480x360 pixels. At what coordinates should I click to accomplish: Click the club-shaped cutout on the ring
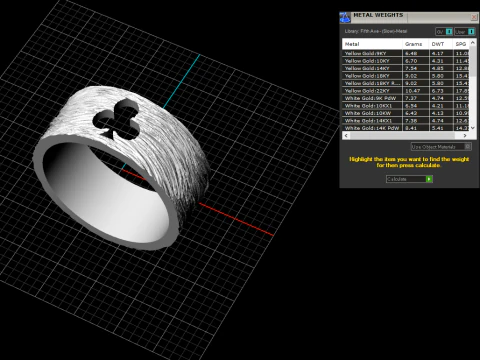coord(116,119)
